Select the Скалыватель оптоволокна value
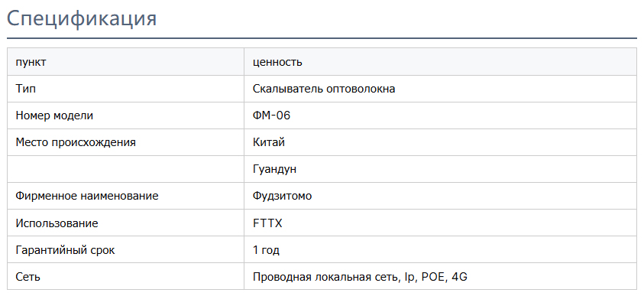 point(324,89)
